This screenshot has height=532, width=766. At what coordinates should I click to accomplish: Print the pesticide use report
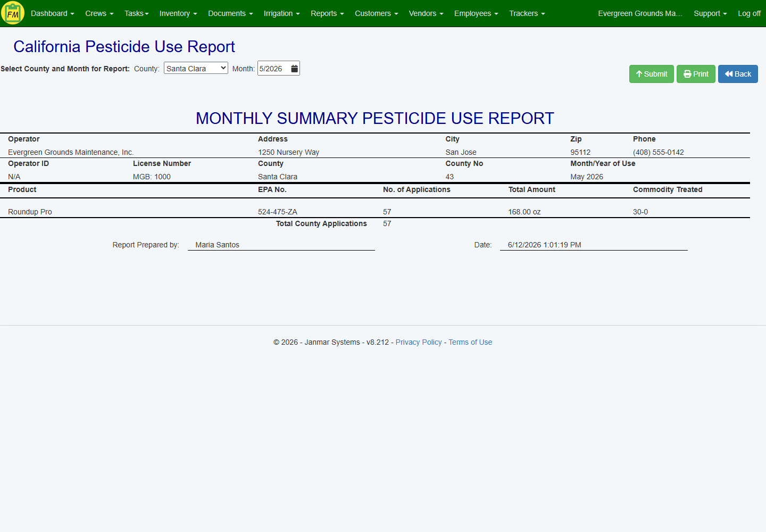click(696, 74)
